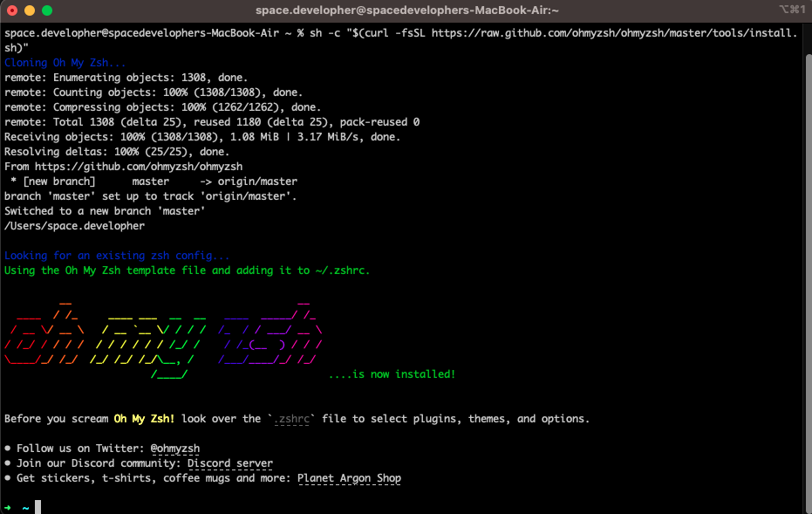Click the window title text
This screenshot has width=812, height=514.
(x=407, y=10)
